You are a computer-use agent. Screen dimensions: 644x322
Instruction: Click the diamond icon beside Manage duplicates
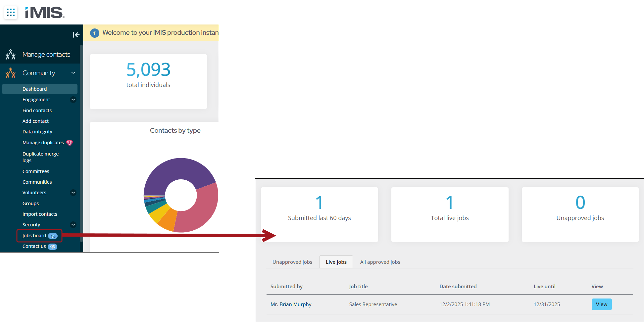(70, 143)
